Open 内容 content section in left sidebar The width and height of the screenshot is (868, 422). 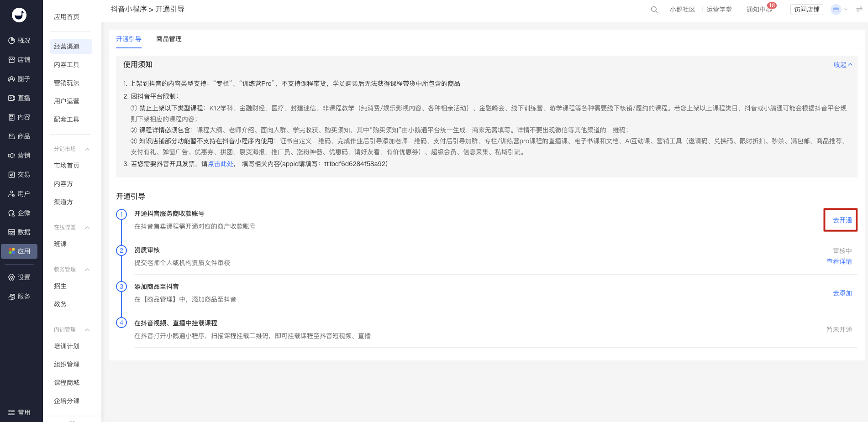pos(19,117)
